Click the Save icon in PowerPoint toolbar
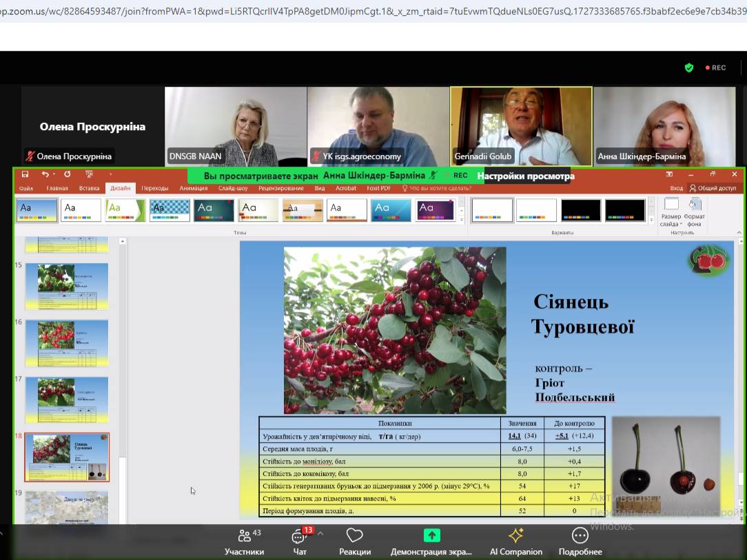The height and width of the screenshot is (560, 747). pyautogui.click(x=25, y=174)
